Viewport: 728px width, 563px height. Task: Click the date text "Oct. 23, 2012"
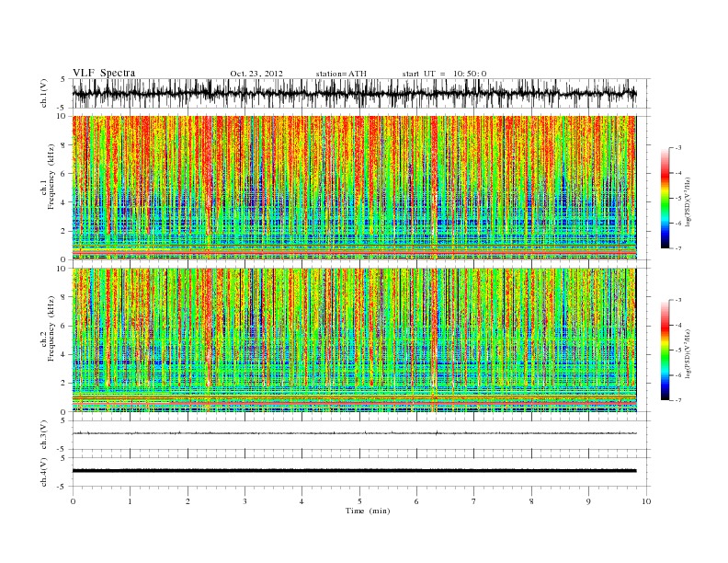pyautogui.click(x=256, y=74)
